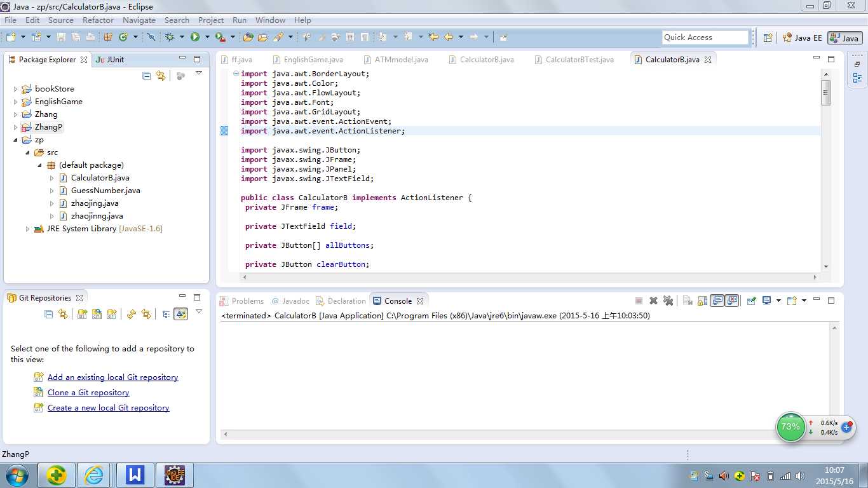The image size is (868, 488).
Task: Switch to the EnglishGame.java editor tab
Action: pos(308,60)
